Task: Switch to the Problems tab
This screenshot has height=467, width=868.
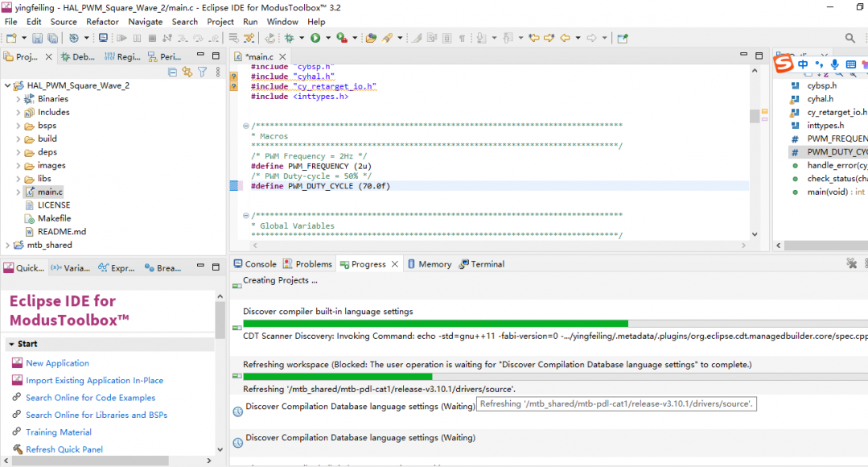Action: click(x=307, y=264)
